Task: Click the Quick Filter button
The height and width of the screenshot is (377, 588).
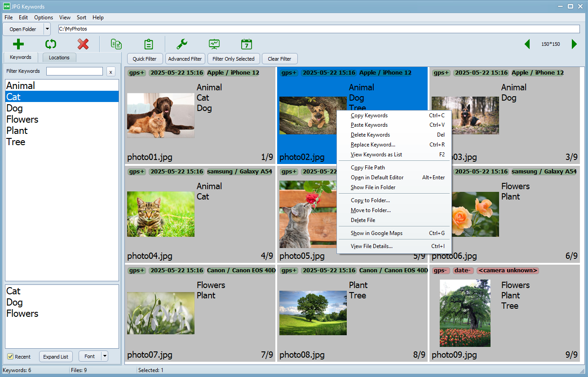Action: click(x=145, y=59)
